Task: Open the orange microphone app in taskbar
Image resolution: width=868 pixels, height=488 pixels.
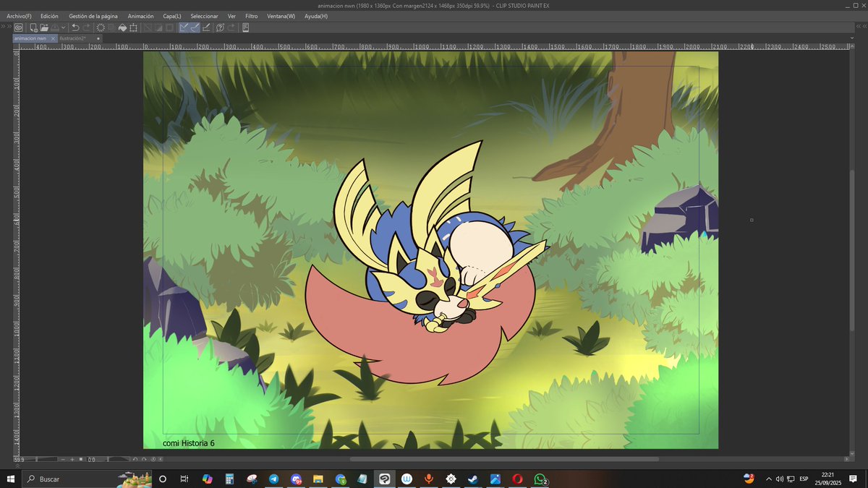Action: [429, 479]
